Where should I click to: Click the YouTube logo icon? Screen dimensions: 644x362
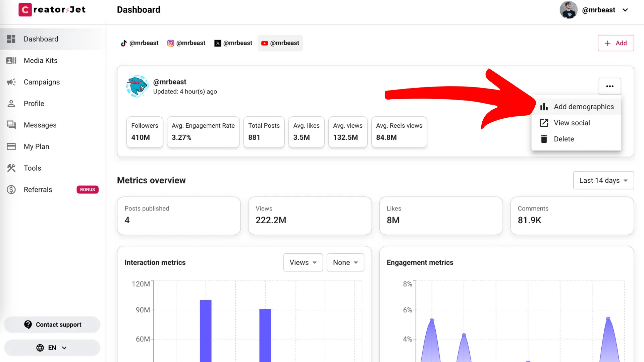(x=265, y=43)
